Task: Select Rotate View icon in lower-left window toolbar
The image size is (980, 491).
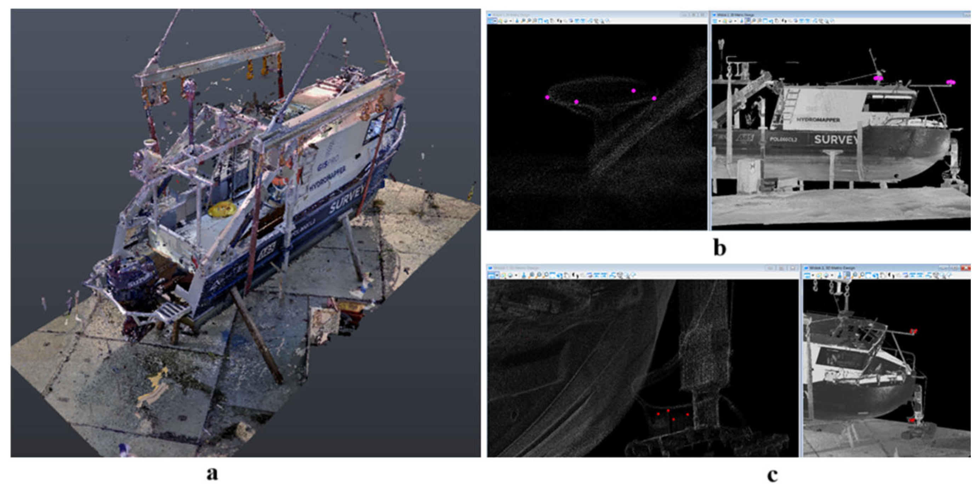Action: click(559, 275)
